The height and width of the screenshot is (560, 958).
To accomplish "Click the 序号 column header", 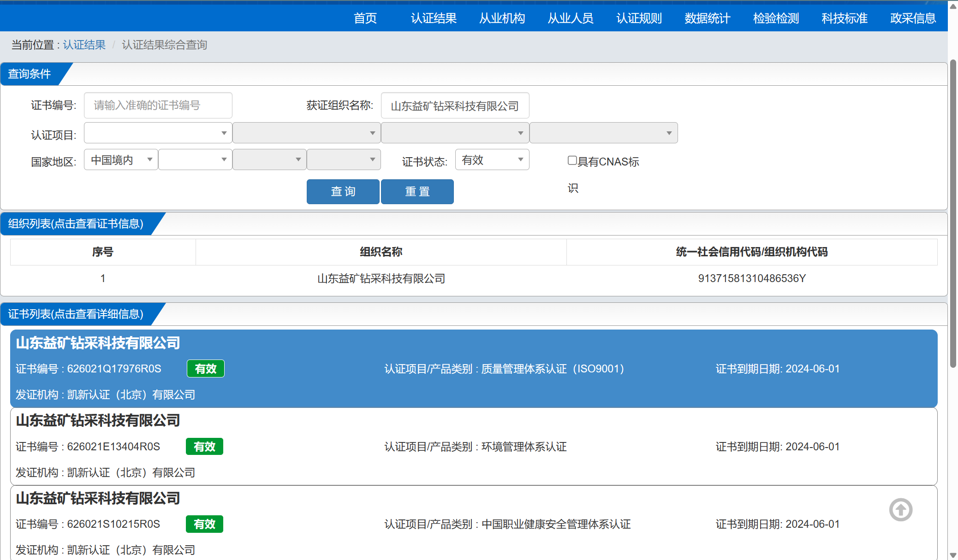I will coord(103,252).
